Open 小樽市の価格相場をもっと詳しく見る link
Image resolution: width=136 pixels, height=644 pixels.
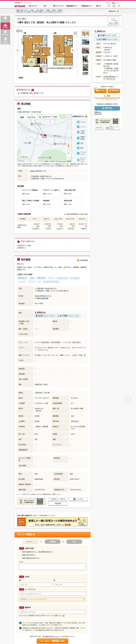point(76,214)
